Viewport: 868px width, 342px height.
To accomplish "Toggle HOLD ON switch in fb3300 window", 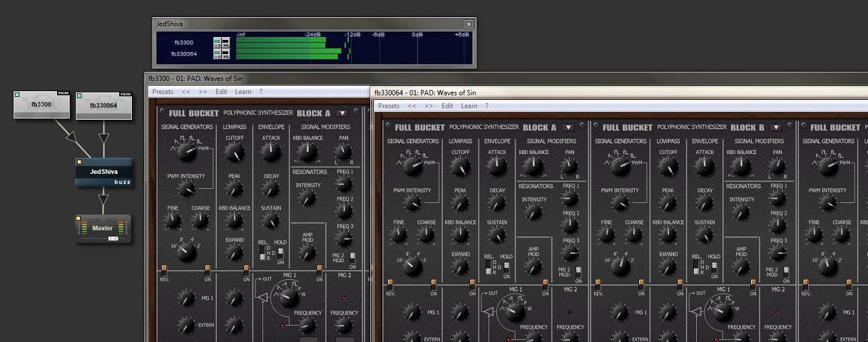I will 280,253.
